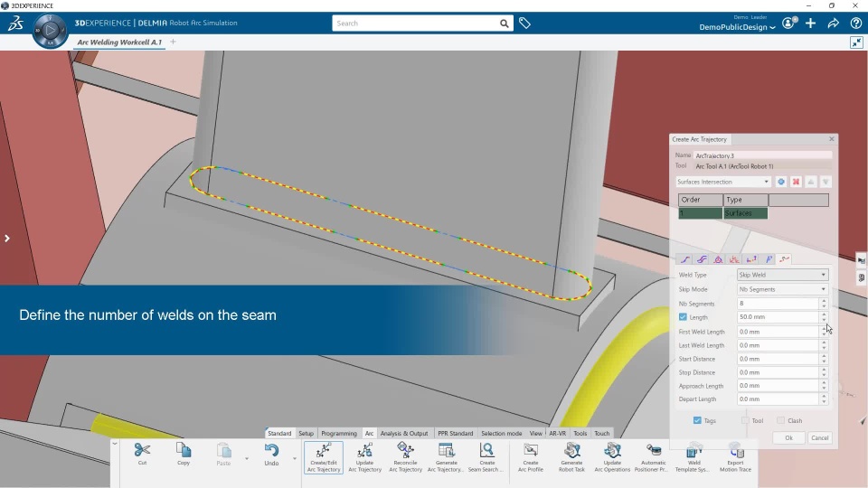
Task: Select Update Arc Trajectory tool
Action: [x=364, y=457]
